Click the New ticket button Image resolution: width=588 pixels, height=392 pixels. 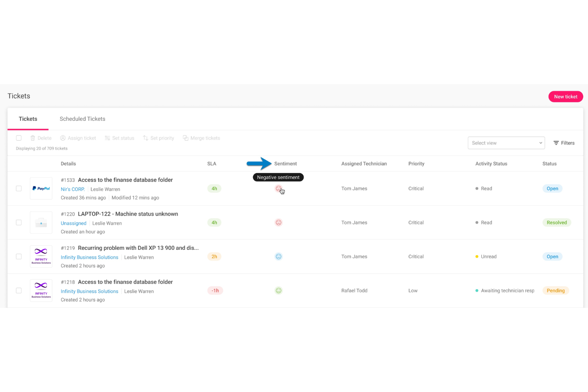[x=565, y=97]
